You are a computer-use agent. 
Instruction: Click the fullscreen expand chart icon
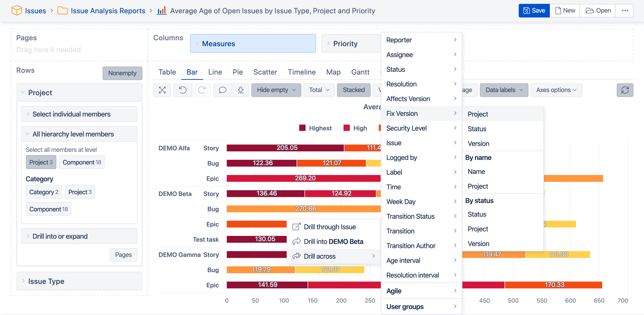tap(162, 90)
